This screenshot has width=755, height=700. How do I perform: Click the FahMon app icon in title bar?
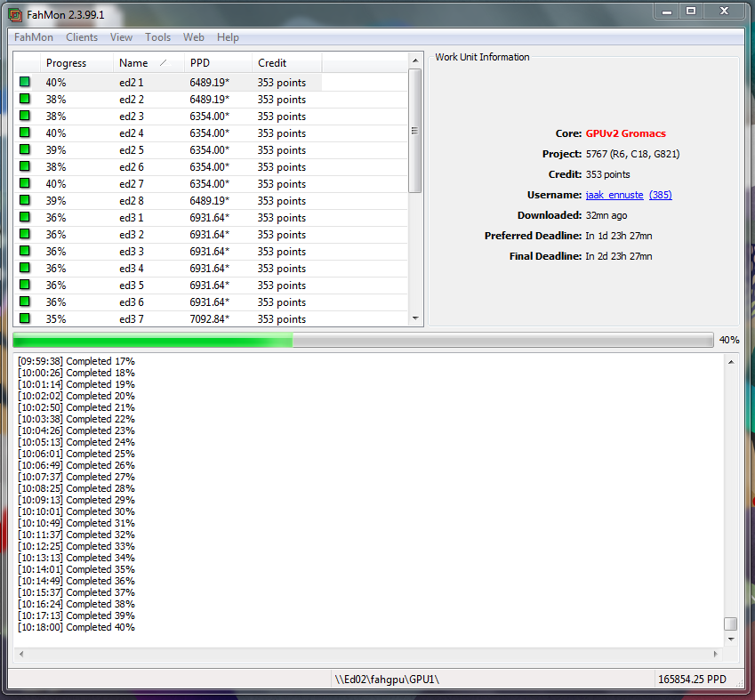[14, 12]
